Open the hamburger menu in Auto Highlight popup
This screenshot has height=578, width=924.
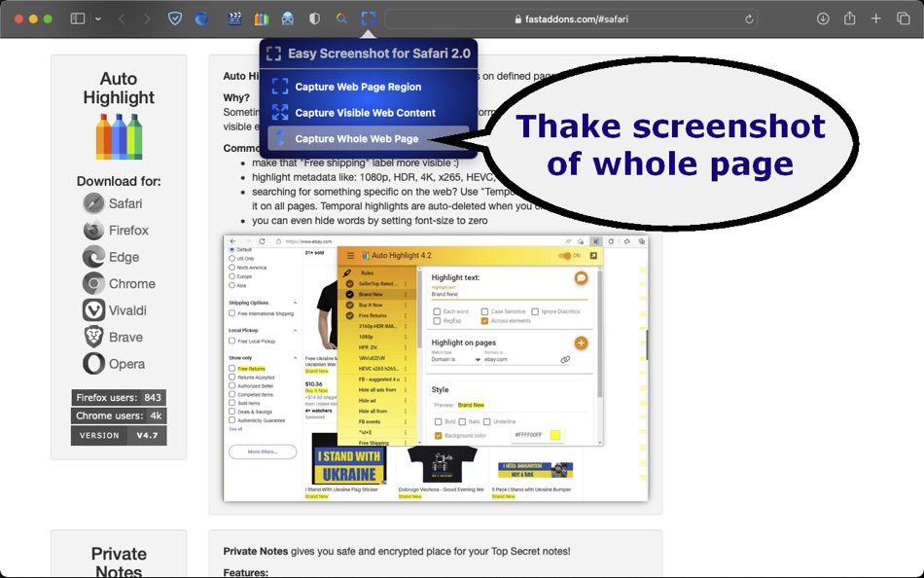[x=350, y=255]
